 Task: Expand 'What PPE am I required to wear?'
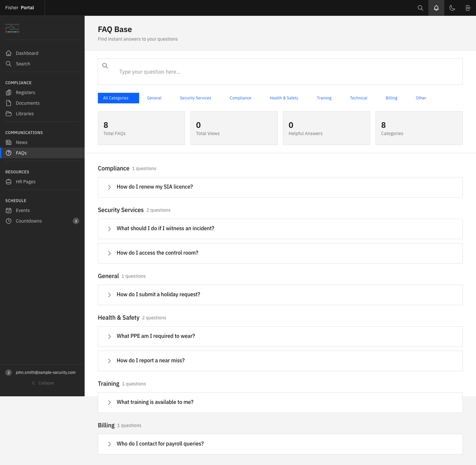pos(156,336)
